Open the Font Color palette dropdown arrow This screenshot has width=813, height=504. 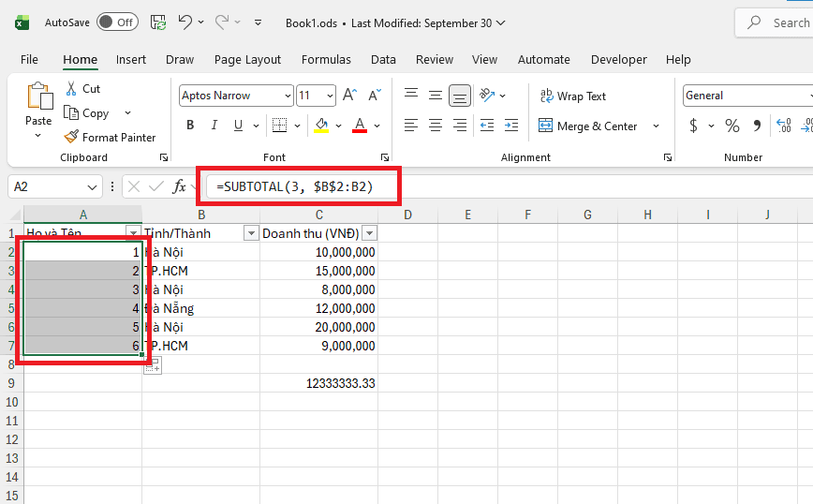pyautogui.click(x=377, y=126)
